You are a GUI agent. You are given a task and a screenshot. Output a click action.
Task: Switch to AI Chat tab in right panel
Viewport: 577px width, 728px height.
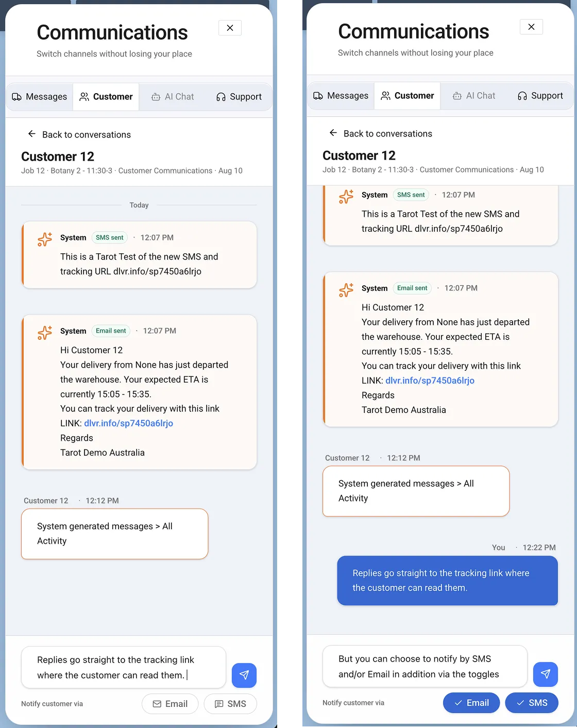pyautogui.click(x=474, y=96)
